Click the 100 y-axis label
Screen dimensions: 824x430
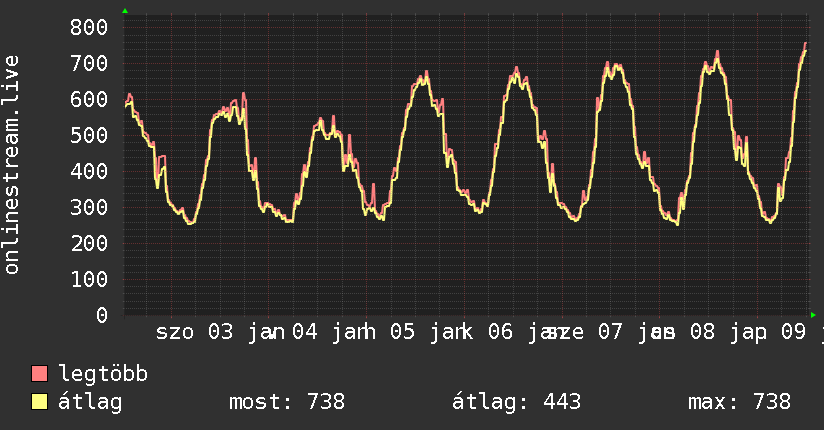[88, 279]
